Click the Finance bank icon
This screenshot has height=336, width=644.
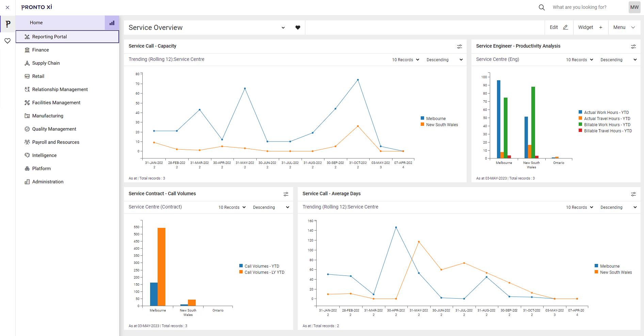click(x=27, y=50)
